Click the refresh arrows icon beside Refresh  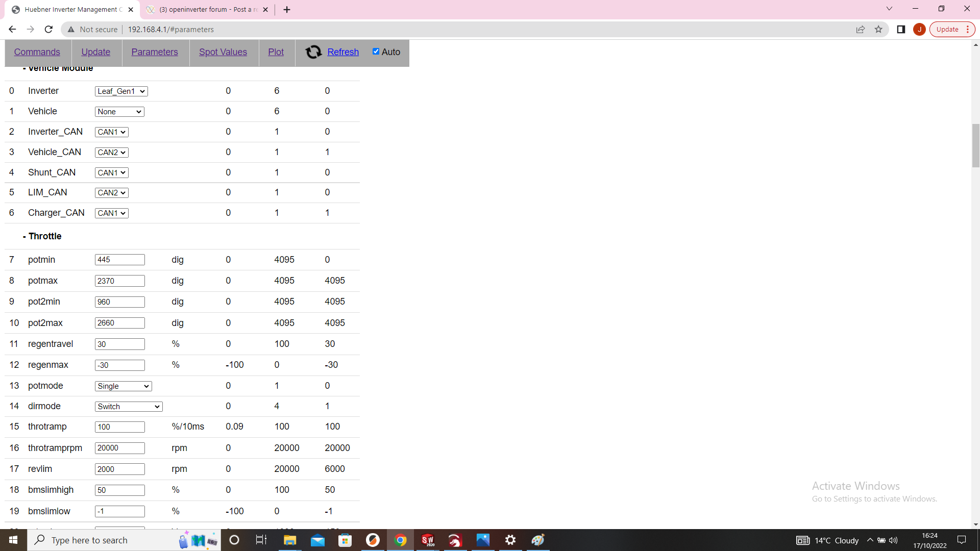click(x=313, y=52)
